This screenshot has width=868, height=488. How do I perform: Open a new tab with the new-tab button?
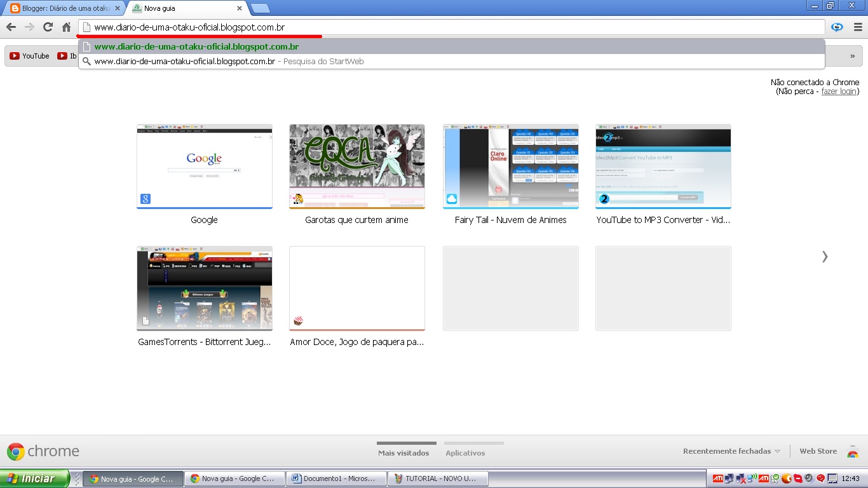[260, 8]
